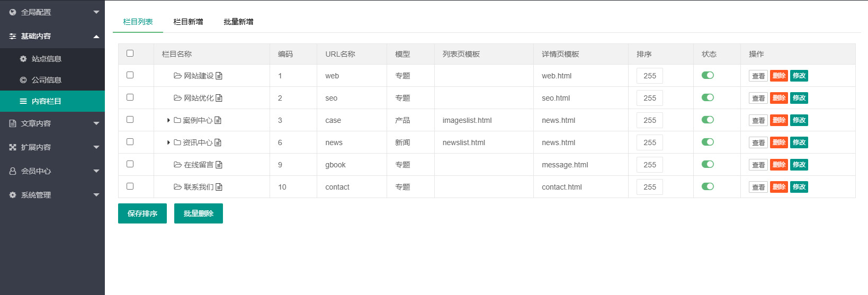
Task: Click the folder icon for 在线留言
Action: (x=177, y=165)
